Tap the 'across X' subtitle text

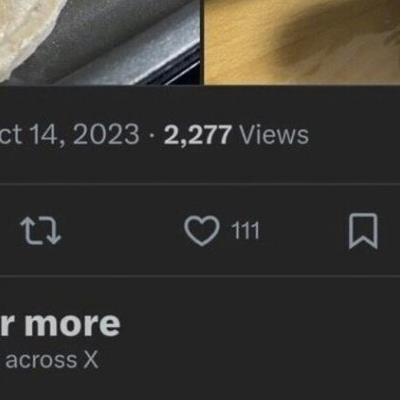[x=52, y=360]
